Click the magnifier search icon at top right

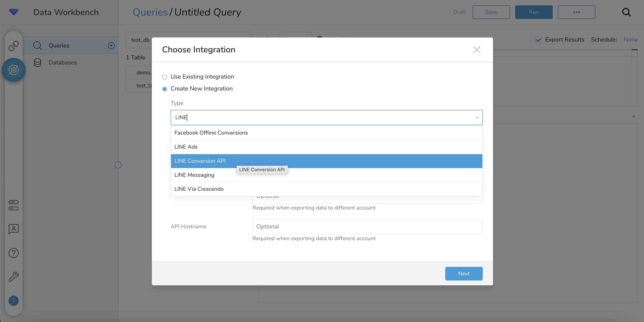626,12
